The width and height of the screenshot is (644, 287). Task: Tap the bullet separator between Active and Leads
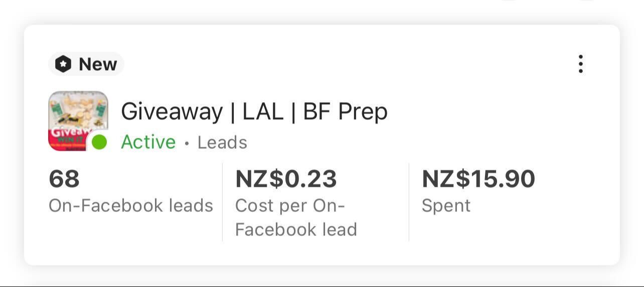187,143
